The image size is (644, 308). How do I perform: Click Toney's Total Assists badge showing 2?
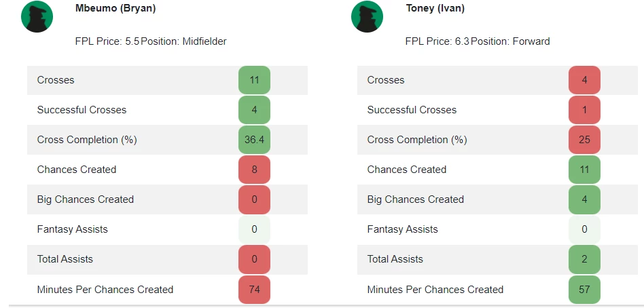(584, 259)
